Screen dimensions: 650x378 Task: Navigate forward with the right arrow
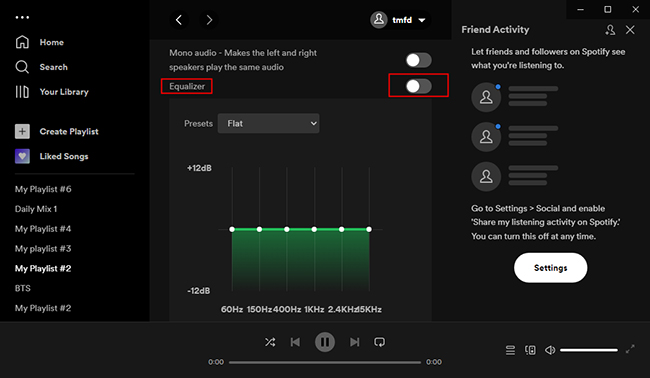click(x=209, y=20)
